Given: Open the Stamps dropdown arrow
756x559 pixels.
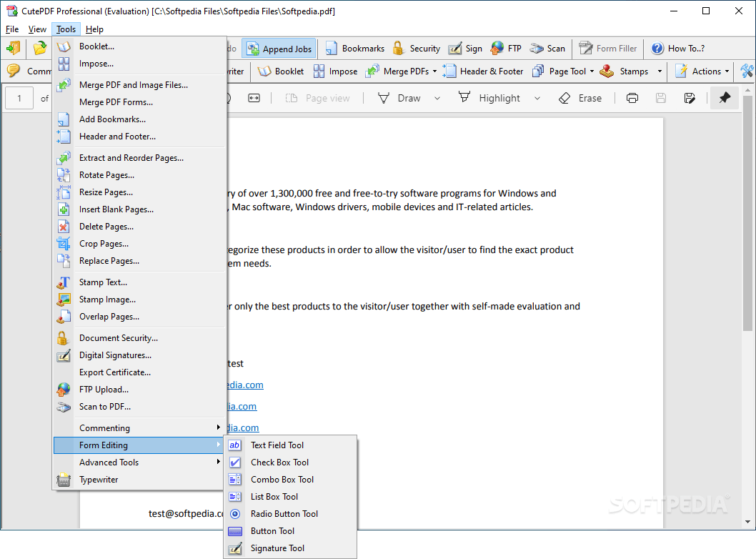Looking at the screenshot, I should tap(660, 71).
